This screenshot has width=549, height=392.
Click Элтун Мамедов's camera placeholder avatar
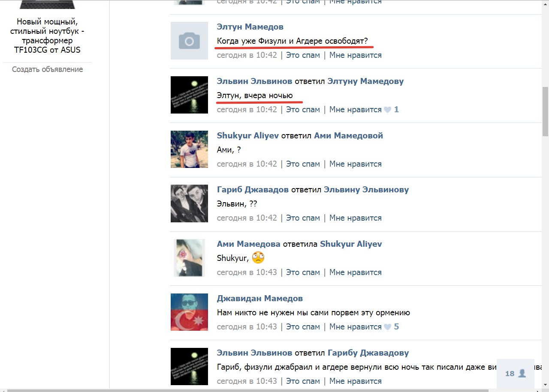point(189,41)
